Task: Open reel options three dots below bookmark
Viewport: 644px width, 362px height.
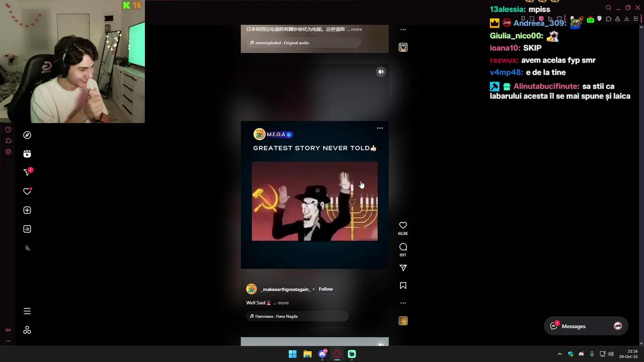Action: pos(403,303)
